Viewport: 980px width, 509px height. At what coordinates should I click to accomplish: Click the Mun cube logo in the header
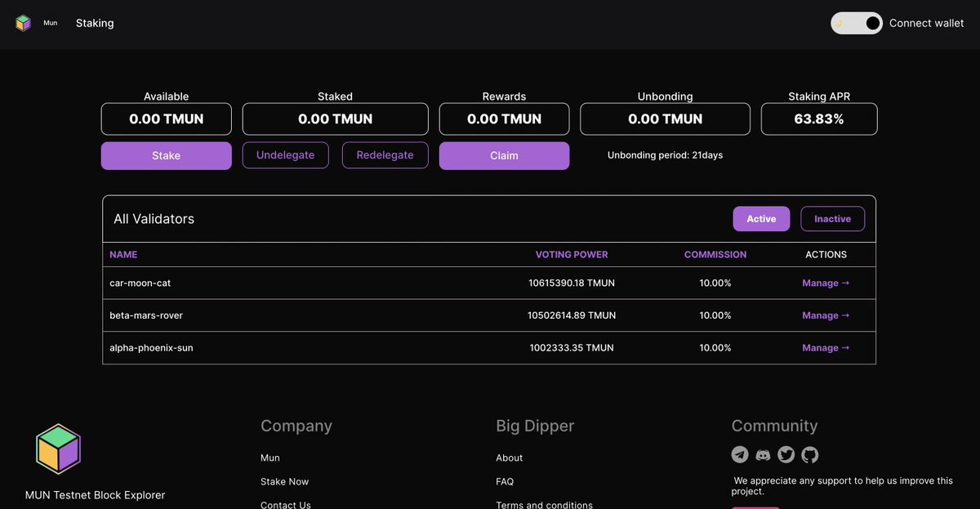click(x=23, y=23)
